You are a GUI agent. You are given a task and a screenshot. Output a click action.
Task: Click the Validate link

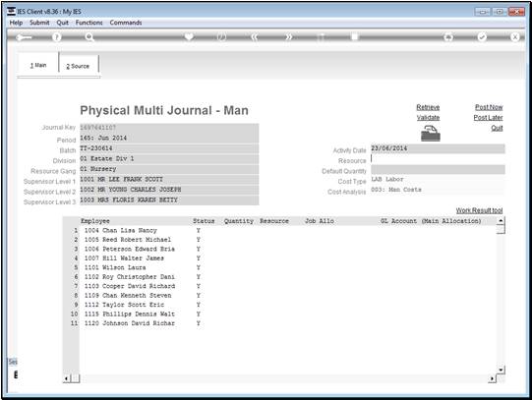coord(428,118)
